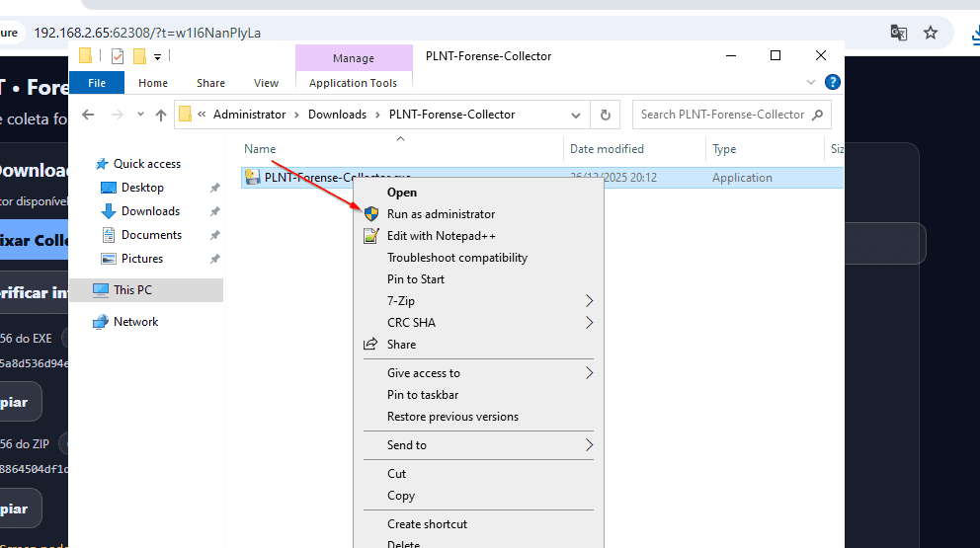Image resolution: width=980 pixels, height=548 pixels.
Task: Open the address bar history dropdown
Action: tap(576, 115)
